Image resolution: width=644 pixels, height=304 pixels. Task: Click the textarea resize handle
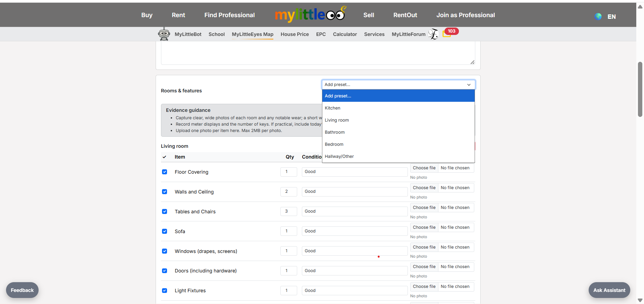(472, 62)
